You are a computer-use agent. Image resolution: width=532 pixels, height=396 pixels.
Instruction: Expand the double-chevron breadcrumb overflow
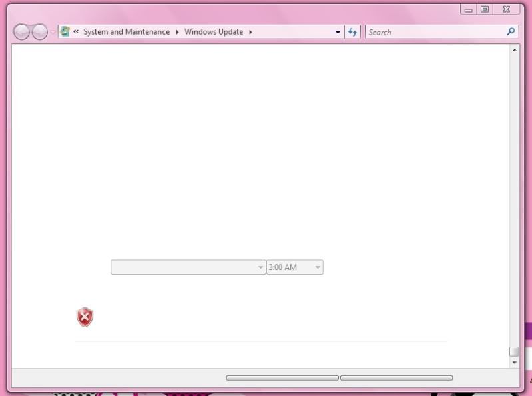pos(76,31)
